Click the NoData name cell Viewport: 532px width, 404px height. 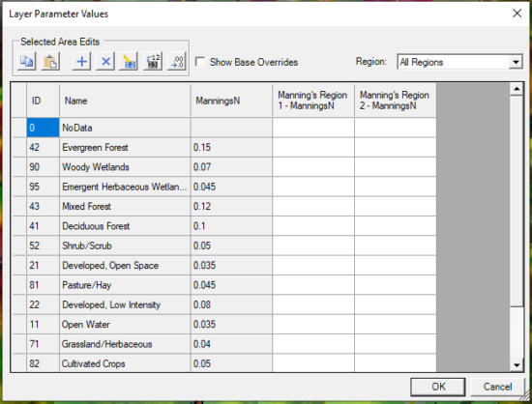(x=125, y=128)
